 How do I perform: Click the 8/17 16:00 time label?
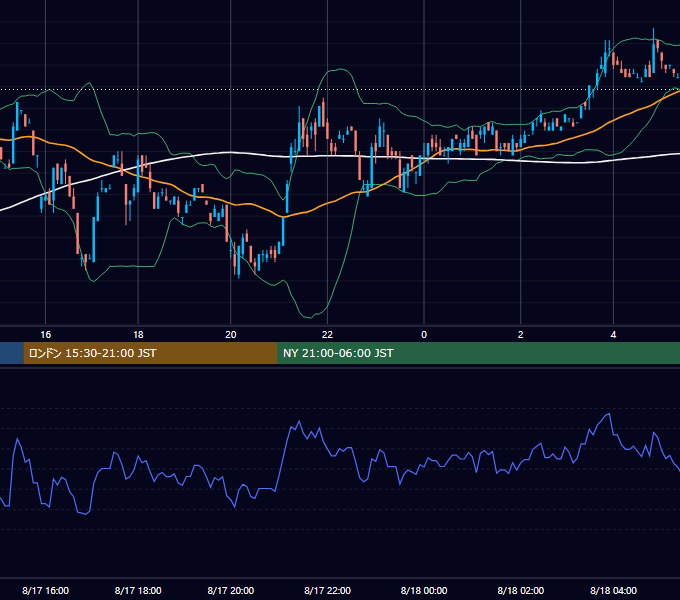coord(46,590)
